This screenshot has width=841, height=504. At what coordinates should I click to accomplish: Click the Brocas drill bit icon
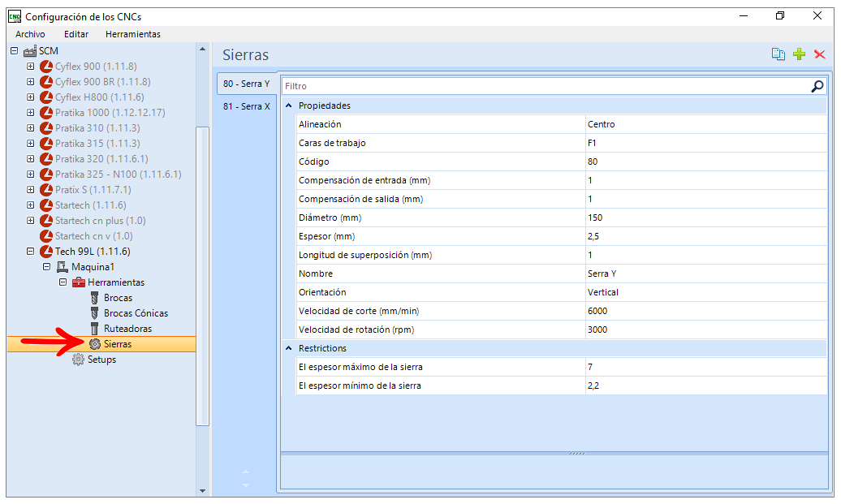point(95,298)
